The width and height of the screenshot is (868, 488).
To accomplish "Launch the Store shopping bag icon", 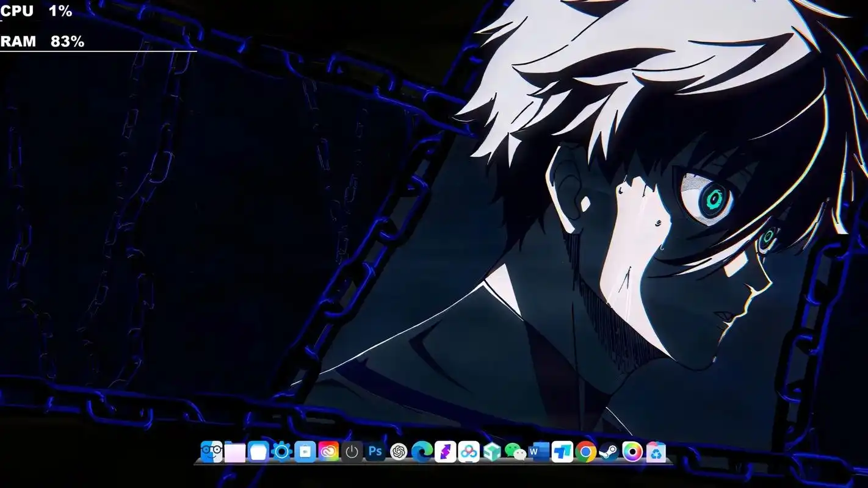I will (x=305, y=451).
